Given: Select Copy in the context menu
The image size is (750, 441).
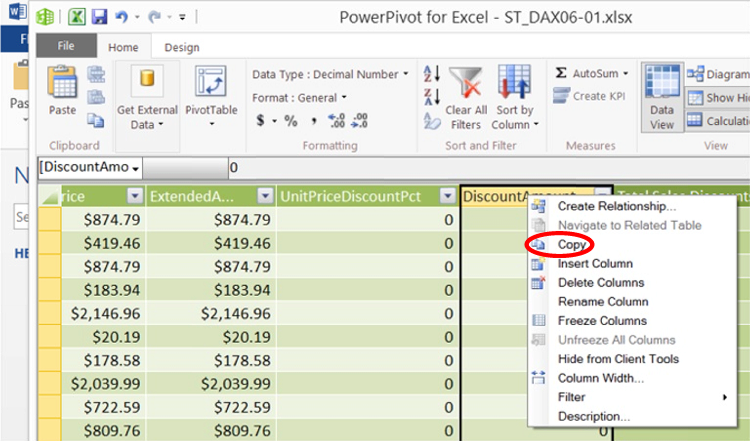Looking at the screenshot, I should (x=572, y=244).
